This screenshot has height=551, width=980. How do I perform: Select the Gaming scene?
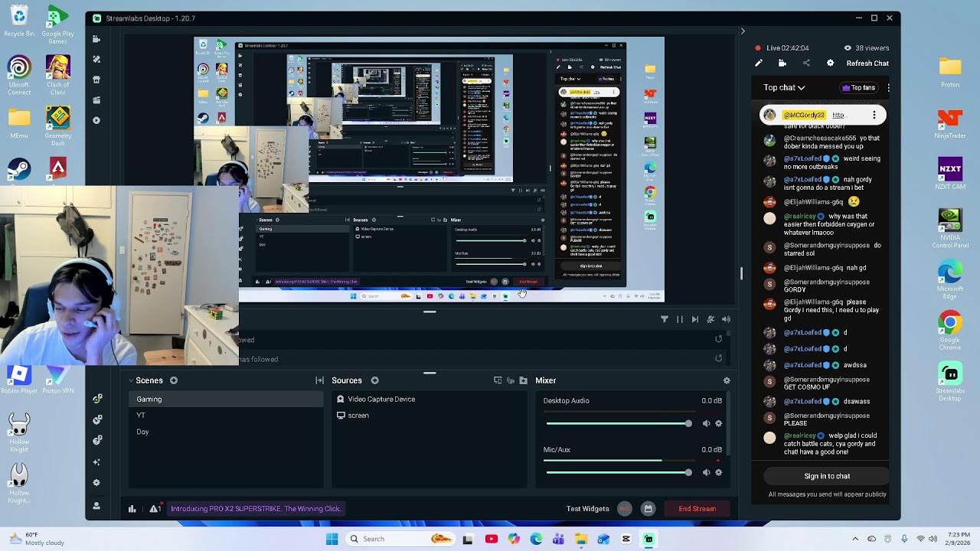coord(227,399)
